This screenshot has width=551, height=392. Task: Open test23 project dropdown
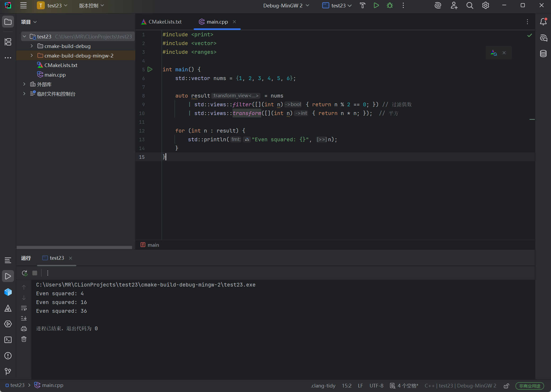[53, 6]
